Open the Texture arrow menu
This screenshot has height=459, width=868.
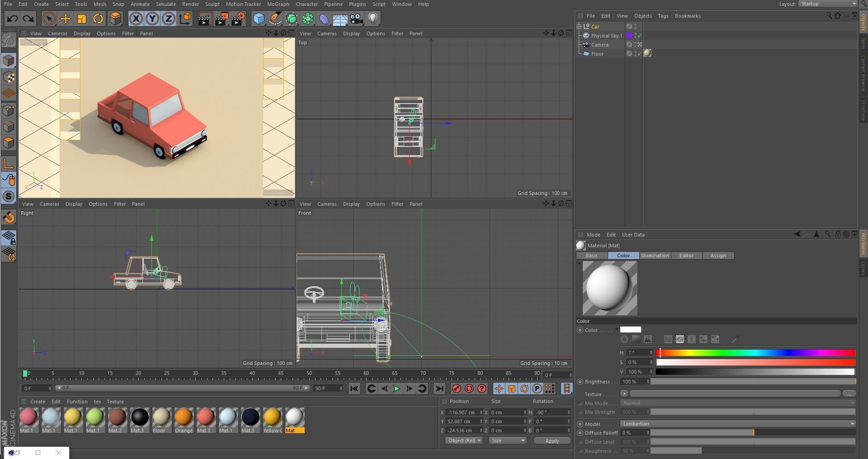(624, 394)
